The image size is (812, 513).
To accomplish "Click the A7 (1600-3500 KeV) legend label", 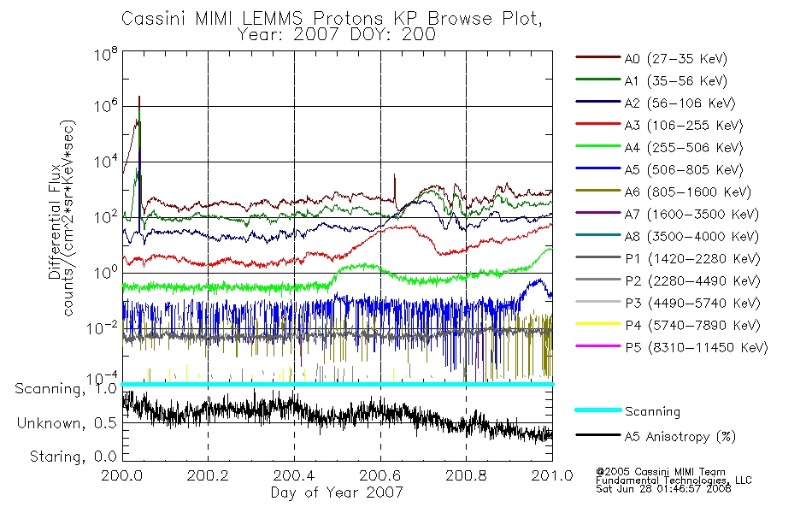I will pos(691,215).
